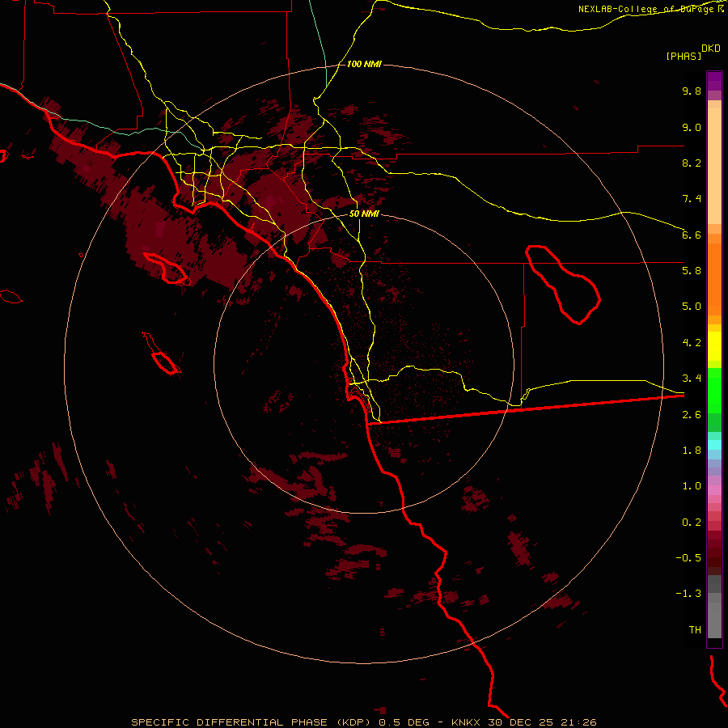Click the 100 NMI range ring label
The image size is (728, 728).
[x=364, y=64]
